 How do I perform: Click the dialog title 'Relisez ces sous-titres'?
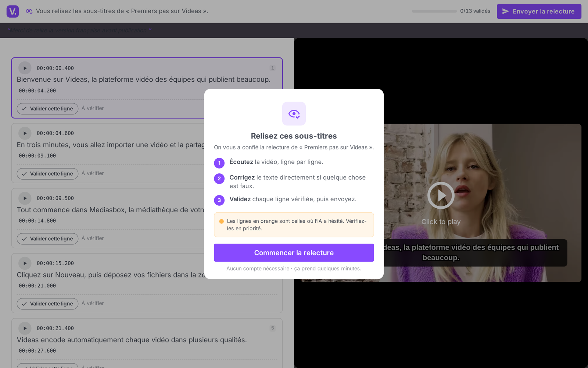(294, 136)
